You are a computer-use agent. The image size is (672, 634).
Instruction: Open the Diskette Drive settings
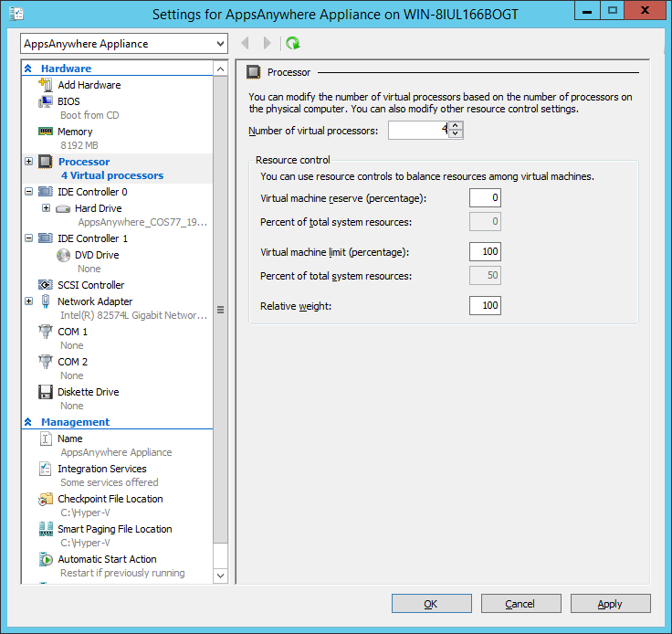pyautogui.click(x=88, y=392)
